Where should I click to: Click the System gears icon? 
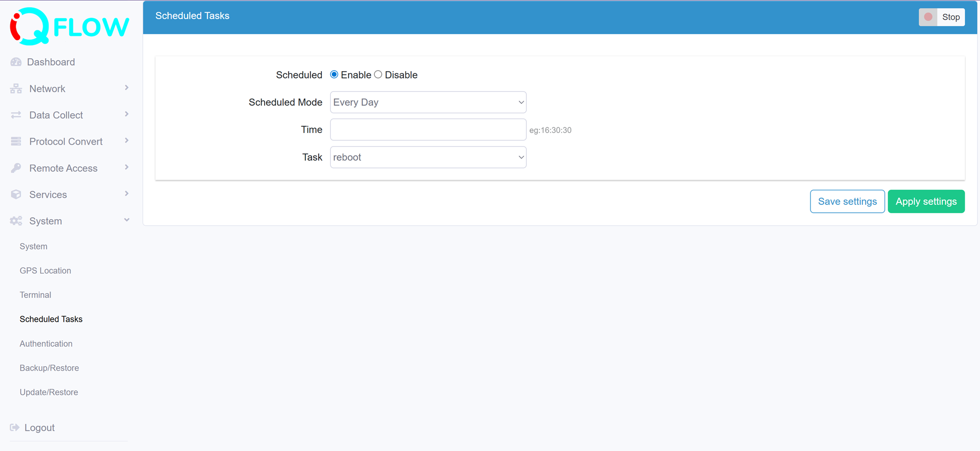click(x=15, y=221)
